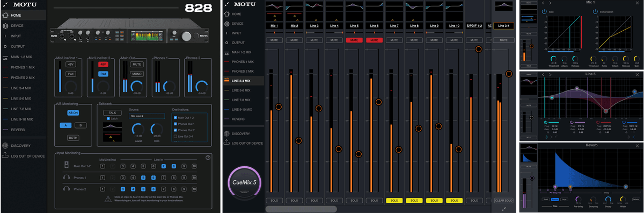
Task: Open the talkback Source dropdown Mic Input 2
Action: (x=147, y=116)
